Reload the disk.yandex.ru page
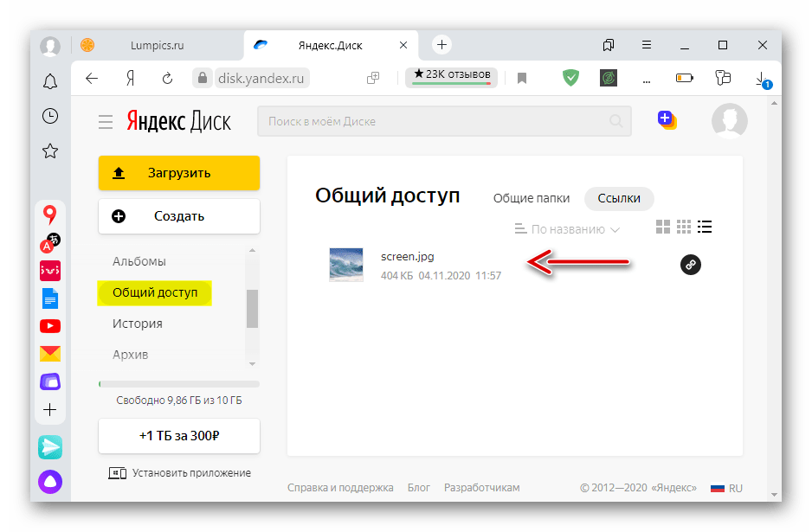This screenshot has width=812, height=532. (x=167, y=78)
